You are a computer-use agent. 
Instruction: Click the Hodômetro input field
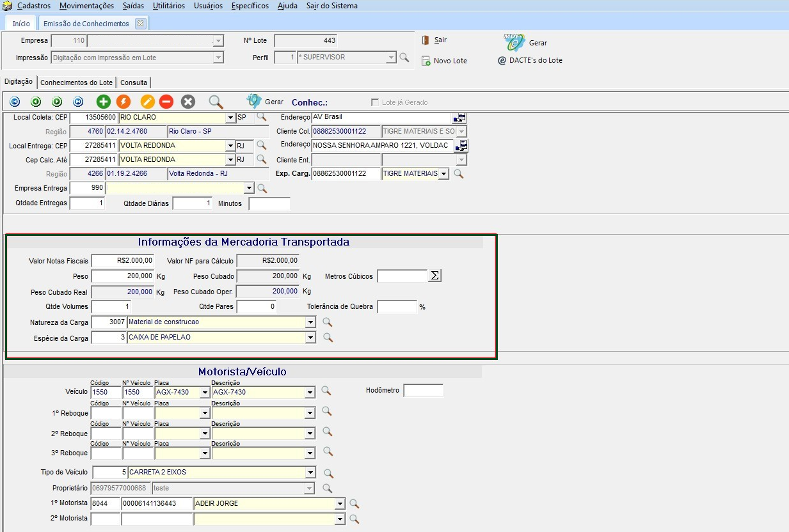pyautogui.click(x=422, y=391)
